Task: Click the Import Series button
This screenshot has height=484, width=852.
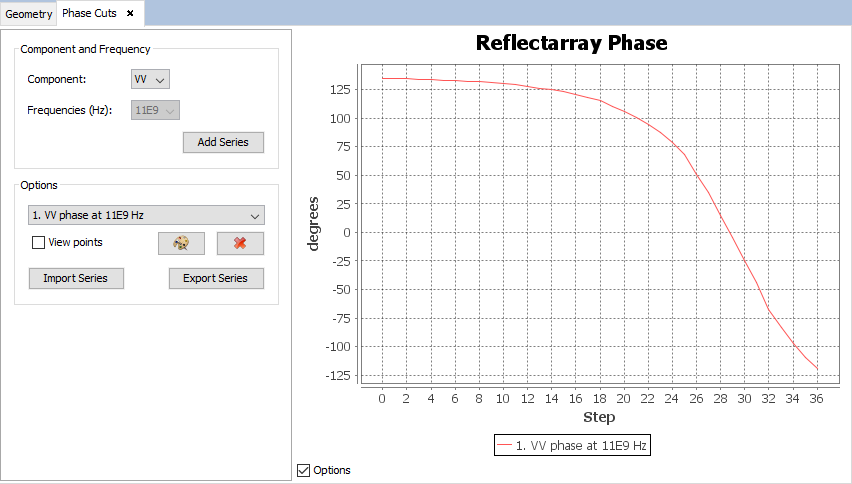Action: point(76,278)
